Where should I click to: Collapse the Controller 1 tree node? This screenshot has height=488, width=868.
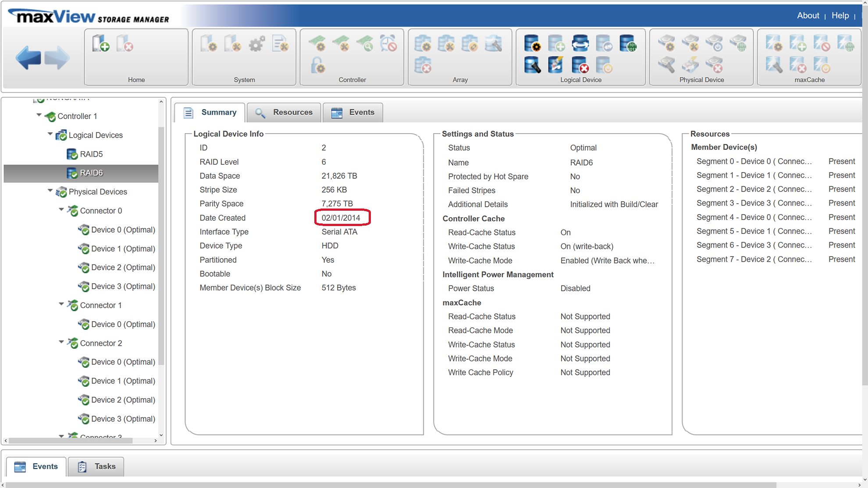pos(39,115)
